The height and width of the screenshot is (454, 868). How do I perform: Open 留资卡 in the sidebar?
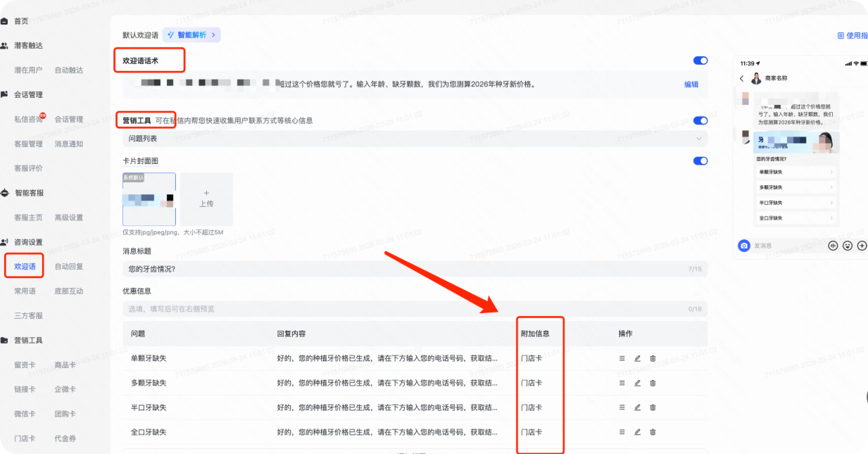coord(25,365)
